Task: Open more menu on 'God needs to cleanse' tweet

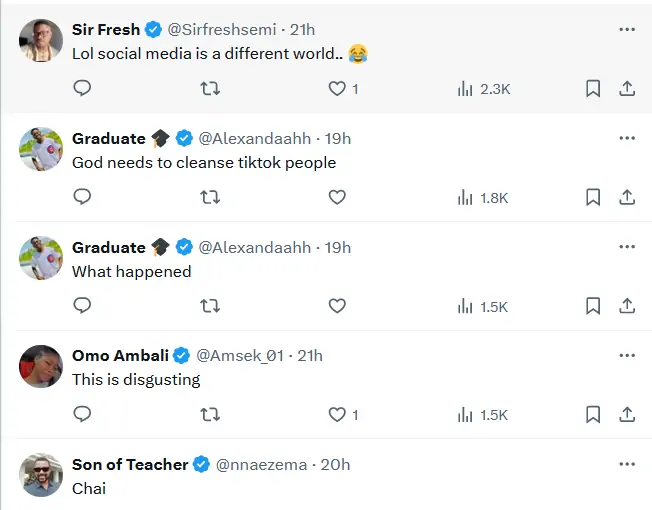Action: coord(627,138)
